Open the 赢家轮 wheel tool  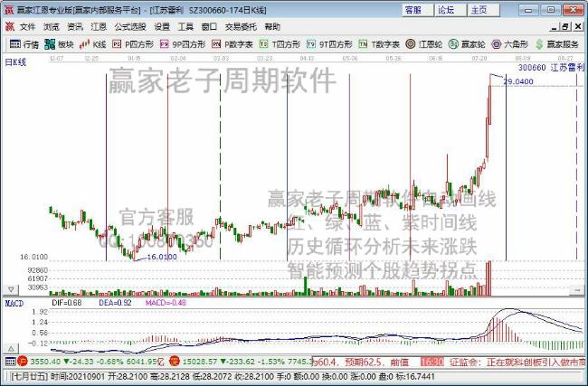point(467,44)
